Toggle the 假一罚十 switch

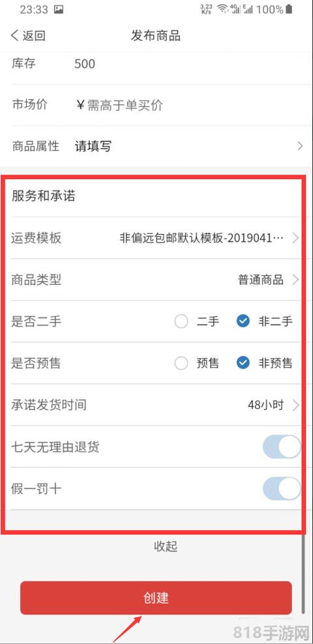click(282, 489)
